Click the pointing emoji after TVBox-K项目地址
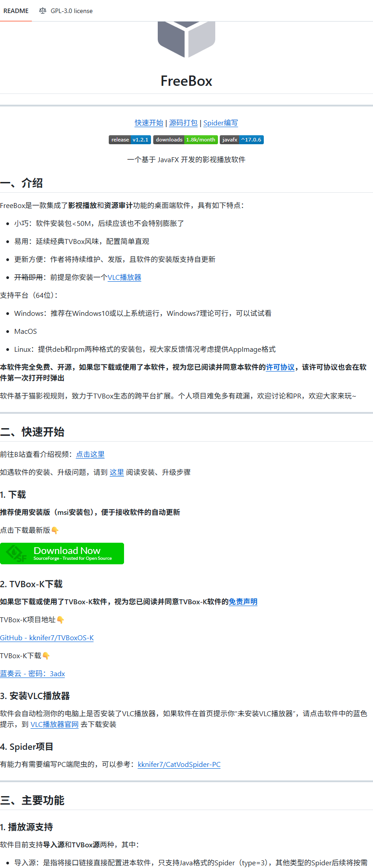This screenshot has height=868, width=373. [60, 620]
